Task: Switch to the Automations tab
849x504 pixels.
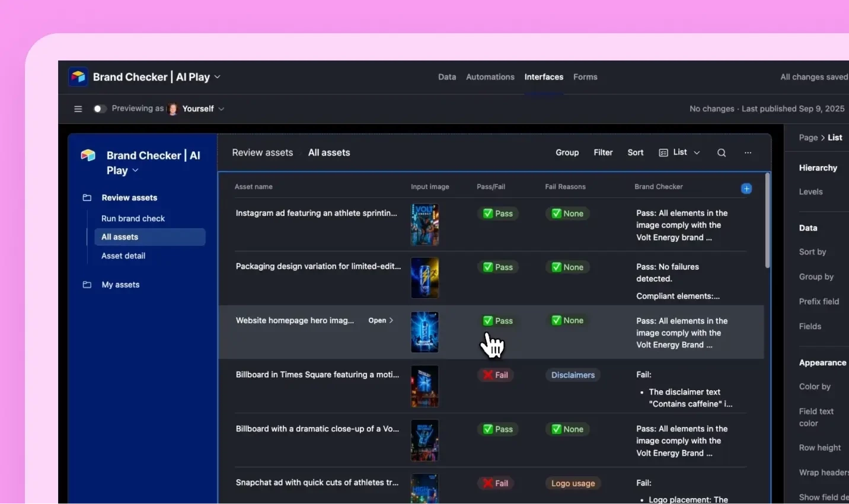Action: [x=490, y=77]
